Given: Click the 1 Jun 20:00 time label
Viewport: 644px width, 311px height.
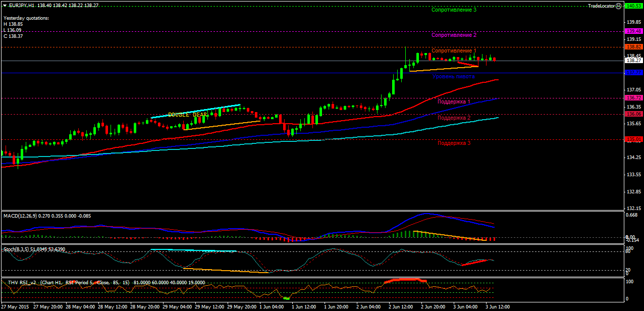Looking at the screenshot, I should click(337, 306).
